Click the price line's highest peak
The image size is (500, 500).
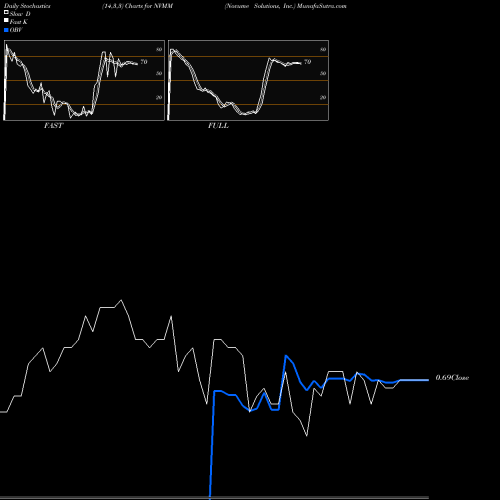(121, 300)
